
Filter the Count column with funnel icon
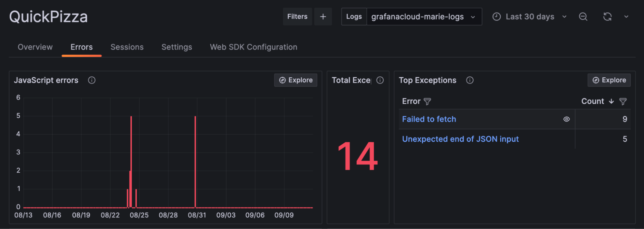pos(623,101)
